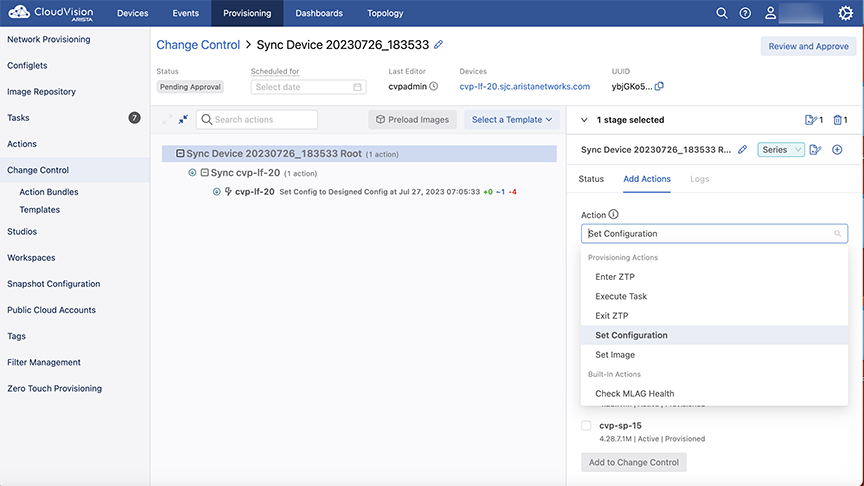Viewport: 864px width, 486px height.
Task: Open Studios in sidebar
Action: point(22,231)
